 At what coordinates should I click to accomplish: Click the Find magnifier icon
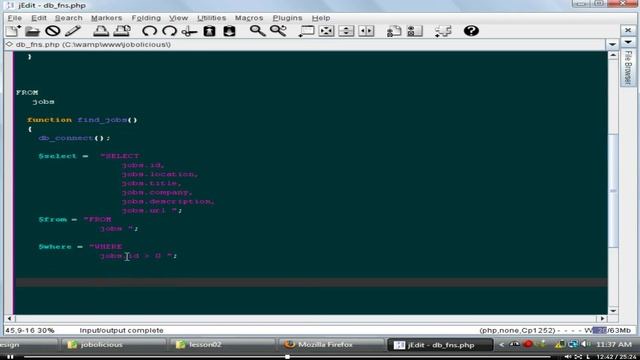(x=258, y=31)
